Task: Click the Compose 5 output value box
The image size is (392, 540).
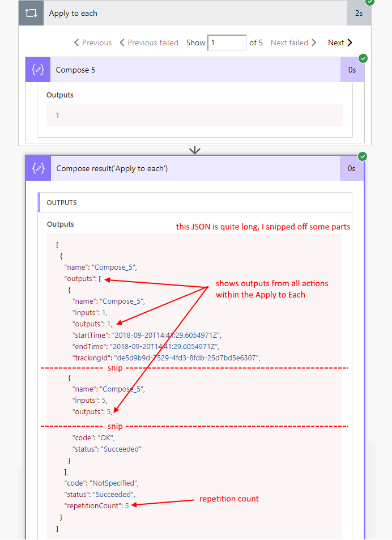Action: [x=194, y=115]
